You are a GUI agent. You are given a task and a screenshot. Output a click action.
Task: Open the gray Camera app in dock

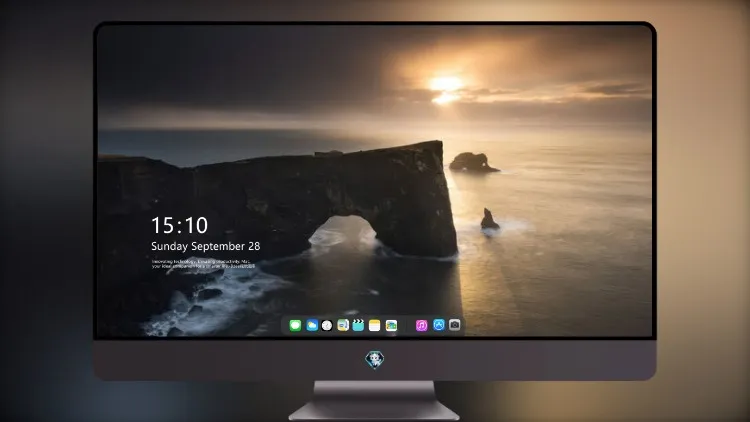click(455, 325)
